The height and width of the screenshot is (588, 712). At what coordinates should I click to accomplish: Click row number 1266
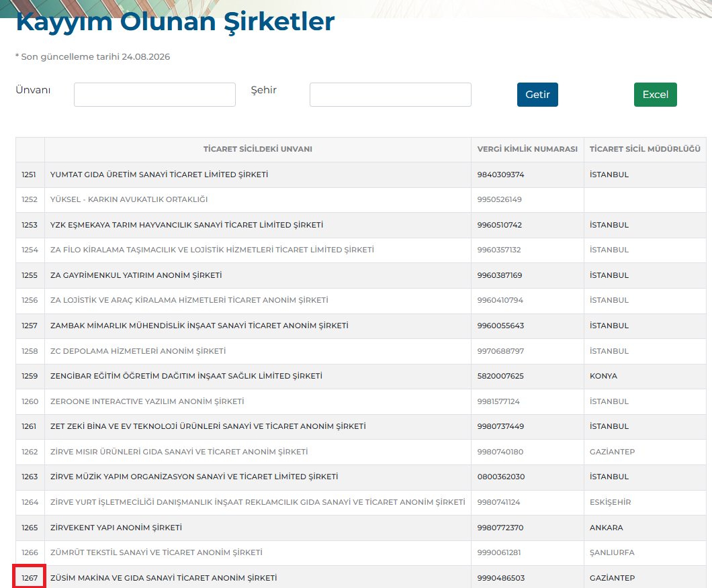30,552
